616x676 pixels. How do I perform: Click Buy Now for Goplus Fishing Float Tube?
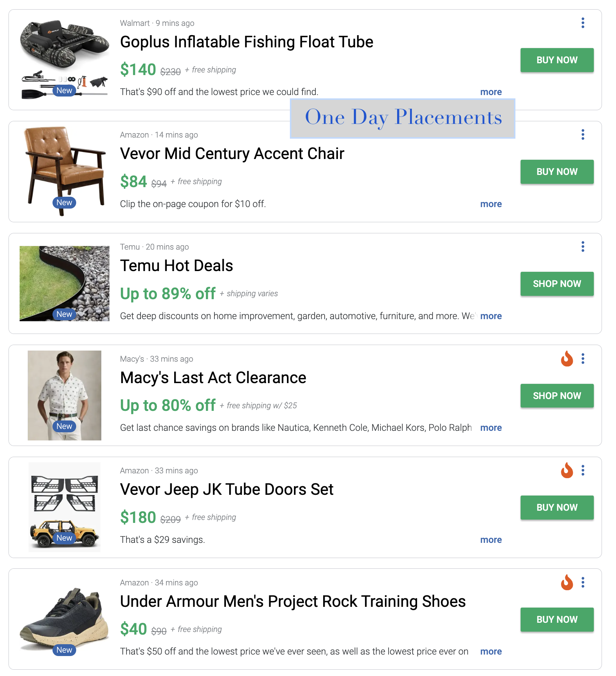556,60
